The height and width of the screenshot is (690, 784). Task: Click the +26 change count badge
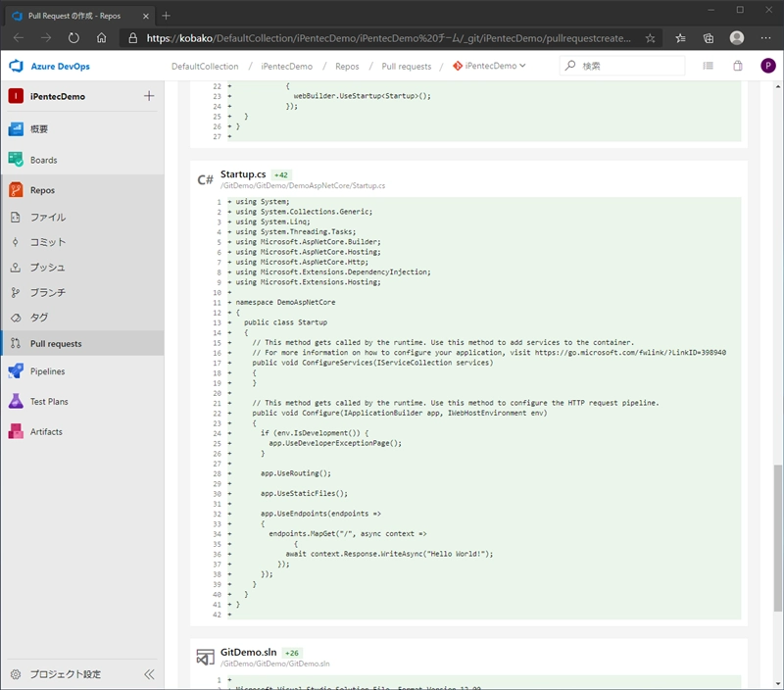tap(291, 653)
